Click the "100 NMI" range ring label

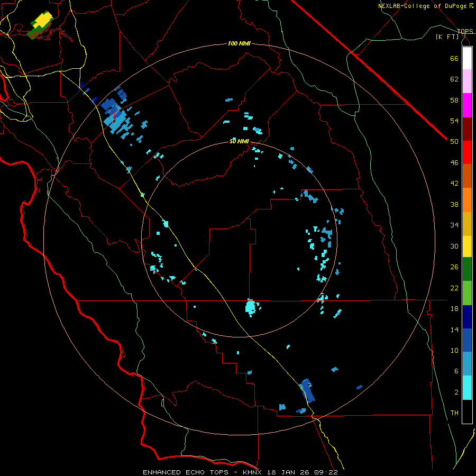pos(239,44)
